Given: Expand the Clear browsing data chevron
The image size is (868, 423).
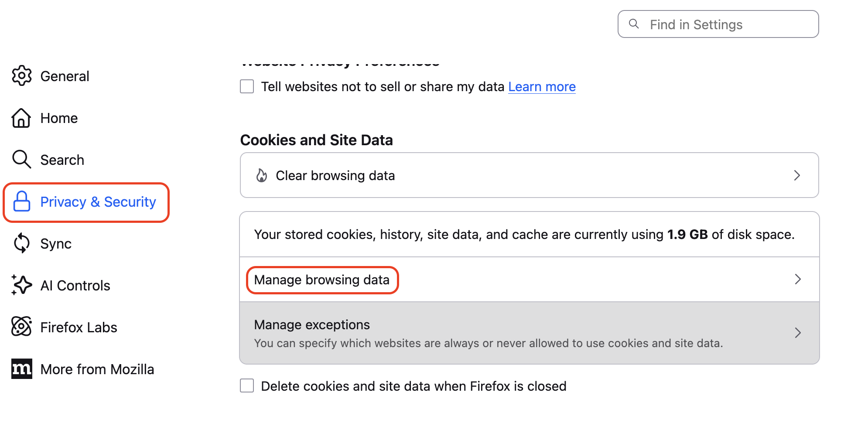Looking at the screenshot, I should tap(797, 175).
